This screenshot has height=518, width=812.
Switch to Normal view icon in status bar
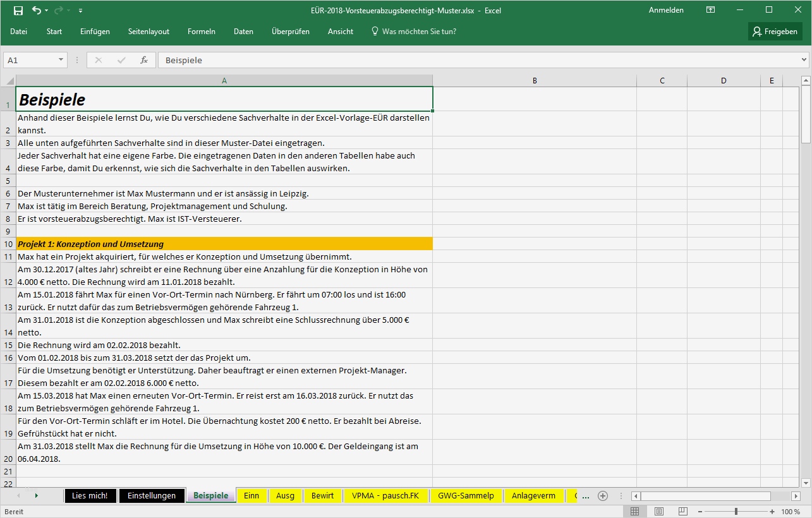click(635, 511)
